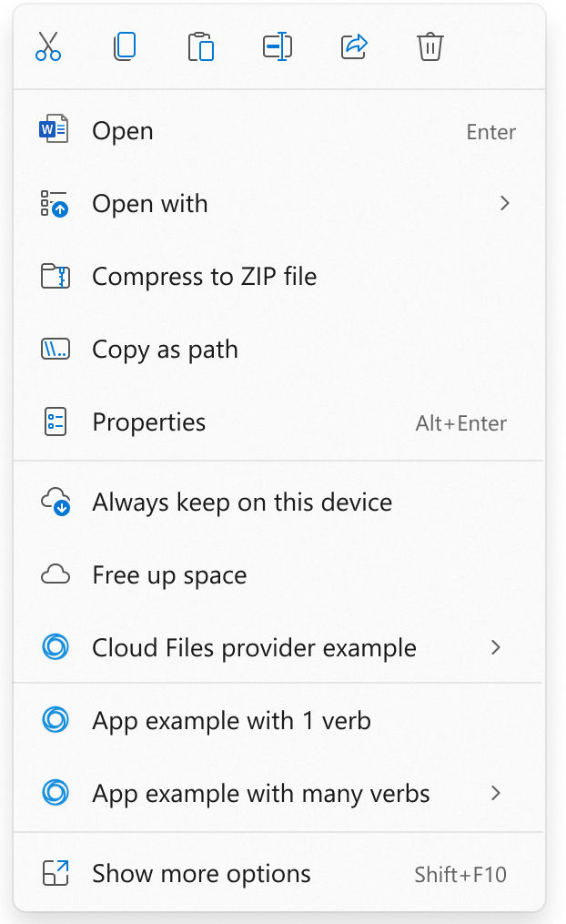Click the cloud download icon for keep on device

point(56,503)
